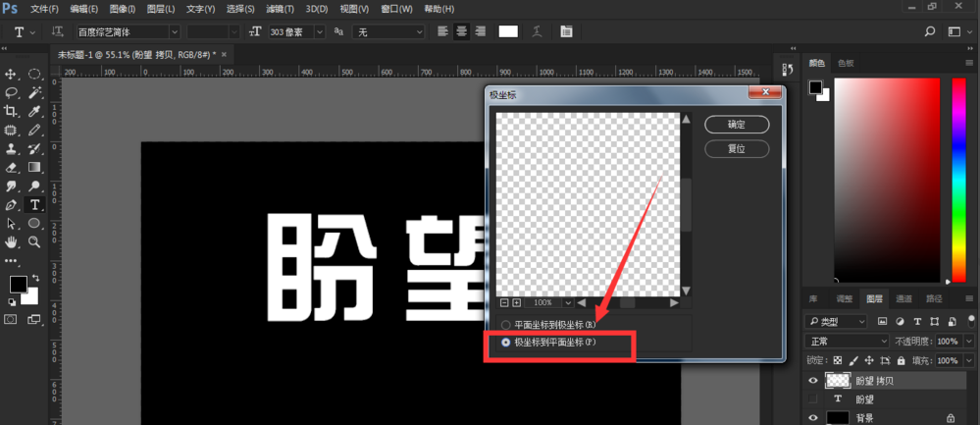Select 极坐标到平面坐标 radio option

click(506, 343)
